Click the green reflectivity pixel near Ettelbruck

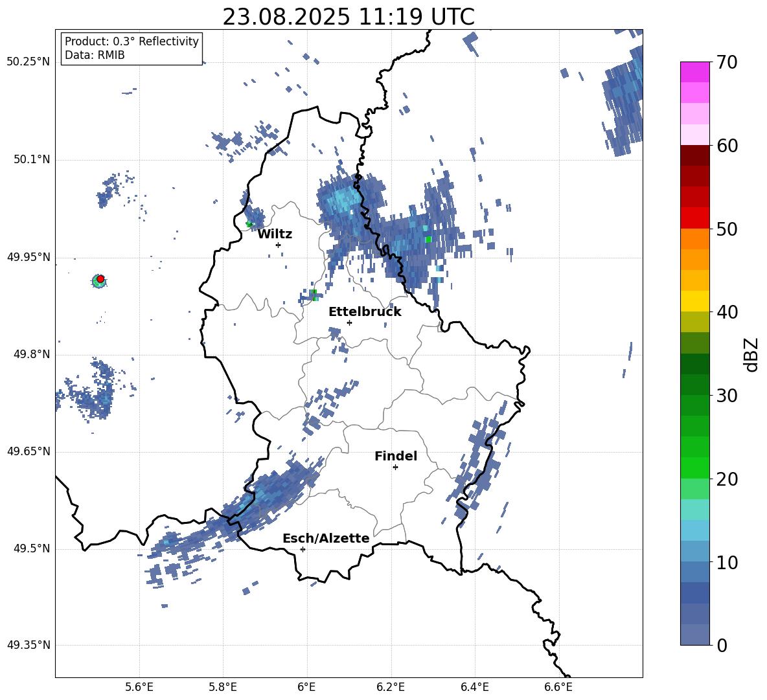[x=314, y=293]
